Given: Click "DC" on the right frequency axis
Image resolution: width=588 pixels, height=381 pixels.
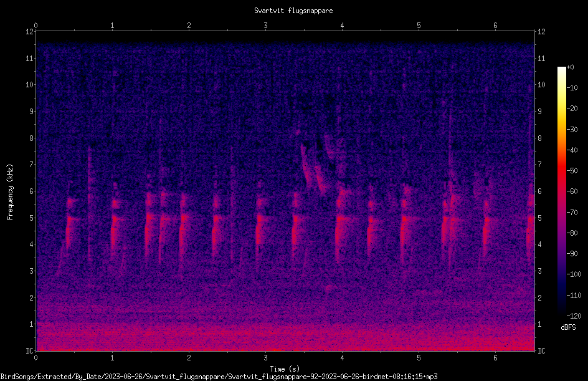Looking at the screenshot, I should coord(541,351).
